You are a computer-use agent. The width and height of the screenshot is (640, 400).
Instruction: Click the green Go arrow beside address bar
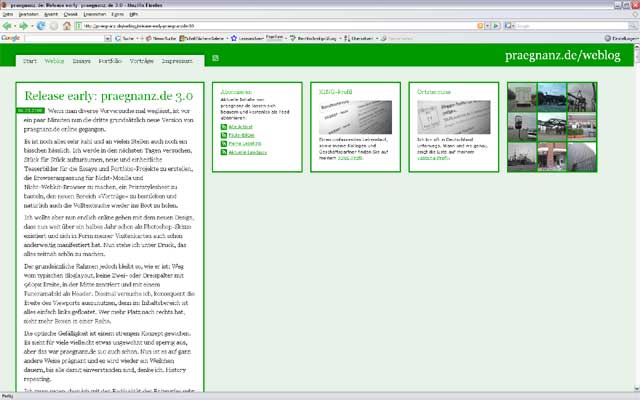point(496,26)
